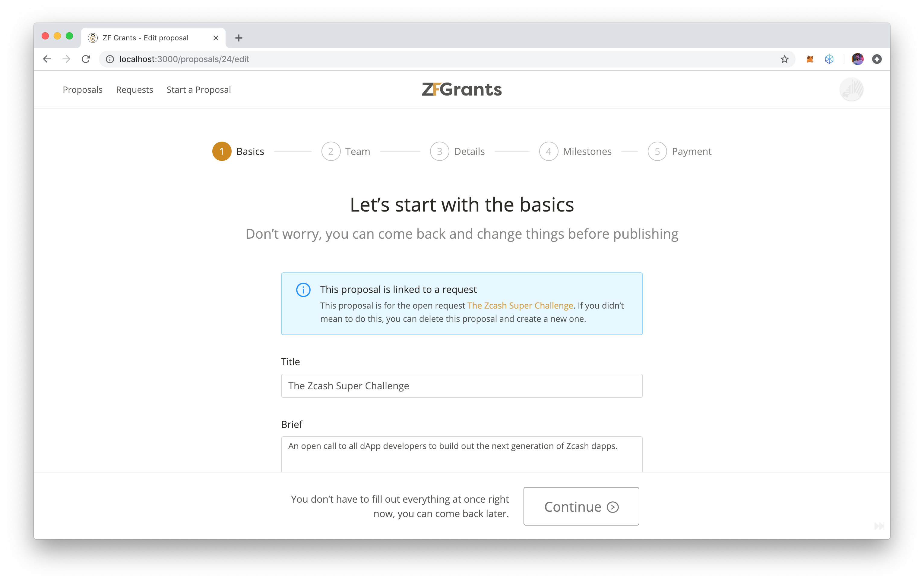Screen dimensions: 924x584
Task: Click the blue cube extension icon
Action: pyautogui.click(x=829, y=59)
